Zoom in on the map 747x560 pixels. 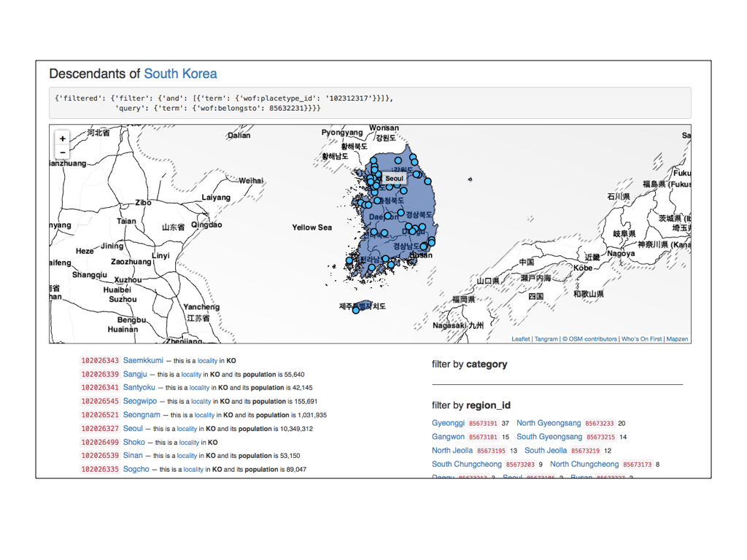pos(63,139)
